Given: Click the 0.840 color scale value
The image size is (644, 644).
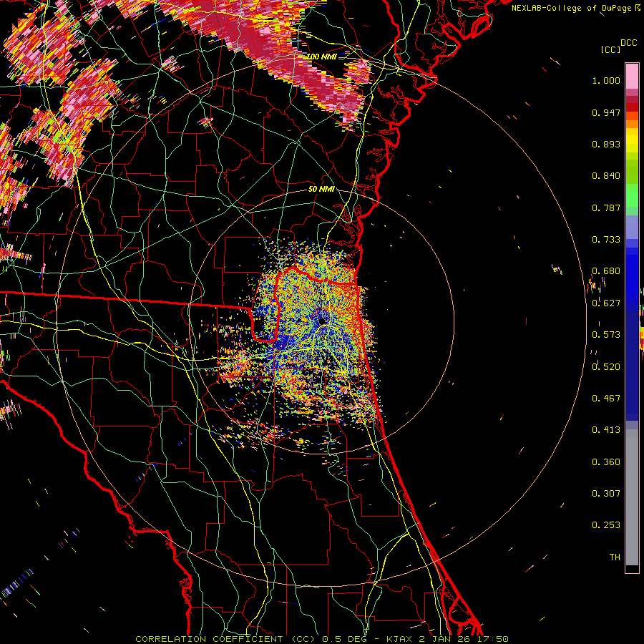Looking at the screenshot, I should click(606, 176).
